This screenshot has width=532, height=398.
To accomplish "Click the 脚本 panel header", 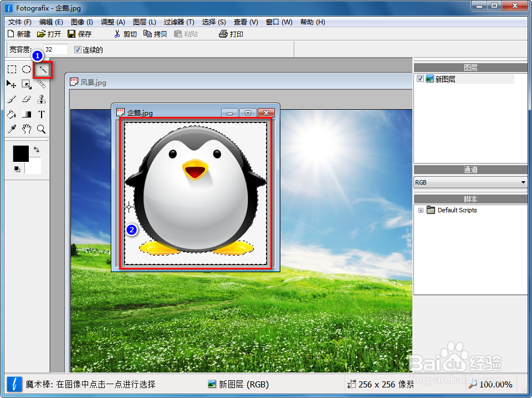I will (x=470, y=199).
